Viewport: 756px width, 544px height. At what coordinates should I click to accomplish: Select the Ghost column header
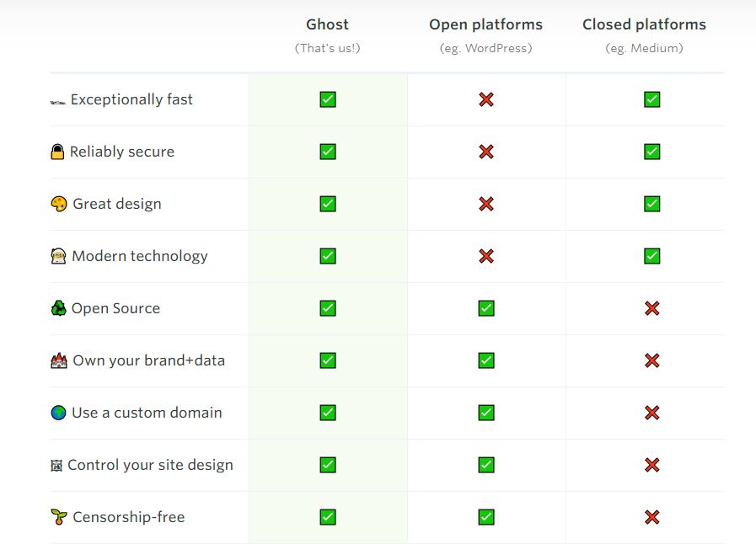(327, 24)
